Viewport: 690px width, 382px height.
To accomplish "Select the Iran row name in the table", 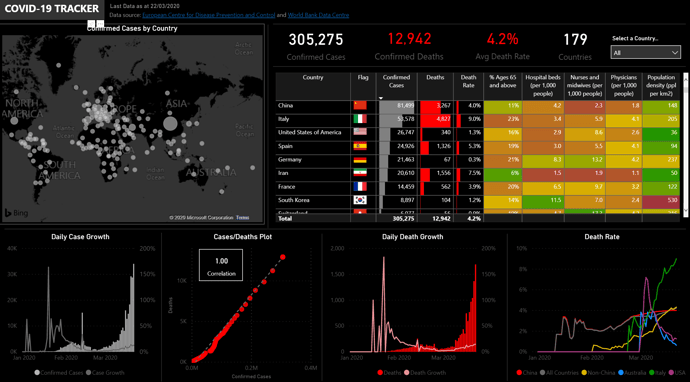I will coord(283,173).
